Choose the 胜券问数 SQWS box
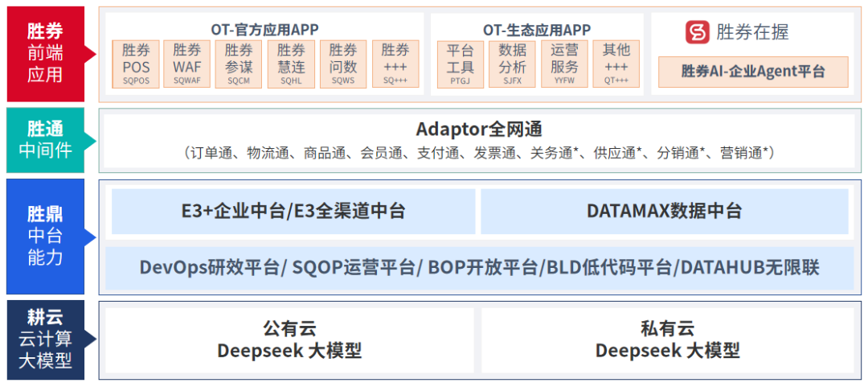 (x=343, y=64)
